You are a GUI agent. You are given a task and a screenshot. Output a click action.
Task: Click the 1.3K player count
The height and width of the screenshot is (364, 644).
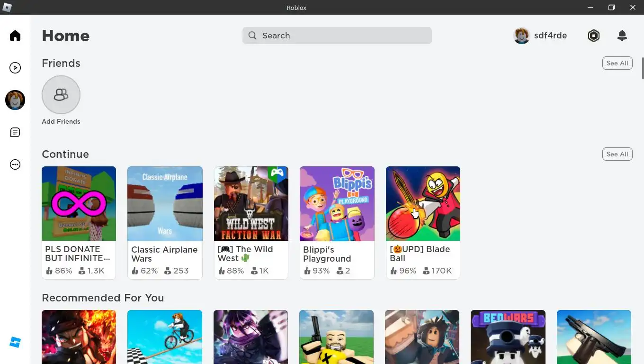(x=91, y=271)
